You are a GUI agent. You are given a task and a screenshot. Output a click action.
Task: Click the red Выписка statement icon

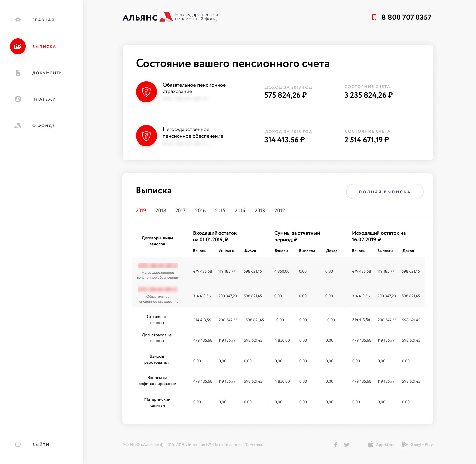pos(18,46)
